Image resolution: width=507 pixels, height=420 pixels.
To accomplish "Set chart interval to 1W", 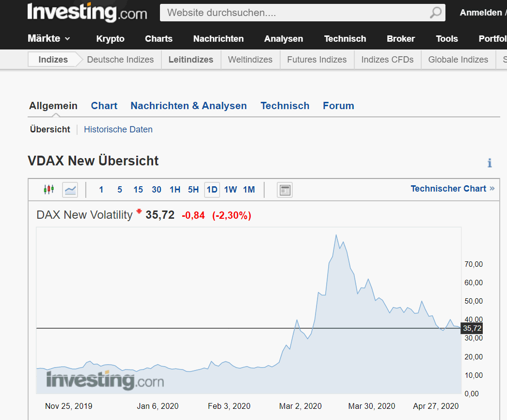I will [x=231, y=190].
